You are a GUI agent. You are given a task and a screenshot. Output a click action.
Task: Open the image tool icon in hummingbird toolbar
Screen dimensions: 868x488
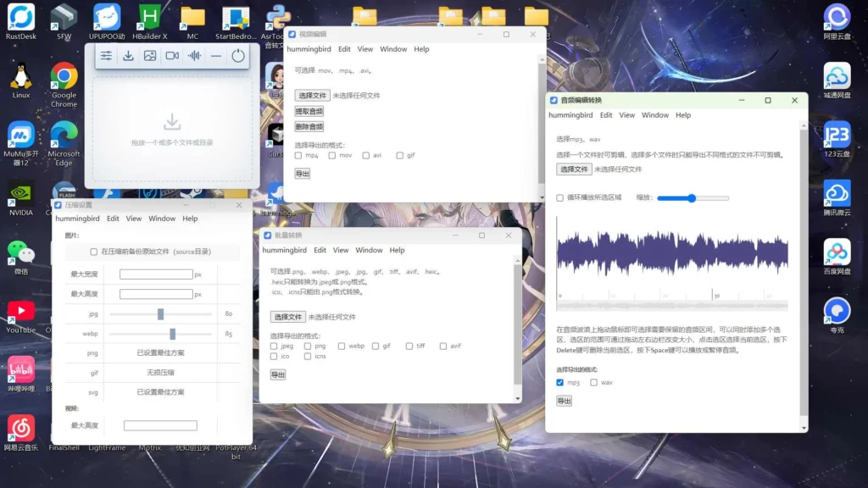(x=150, y=56)
